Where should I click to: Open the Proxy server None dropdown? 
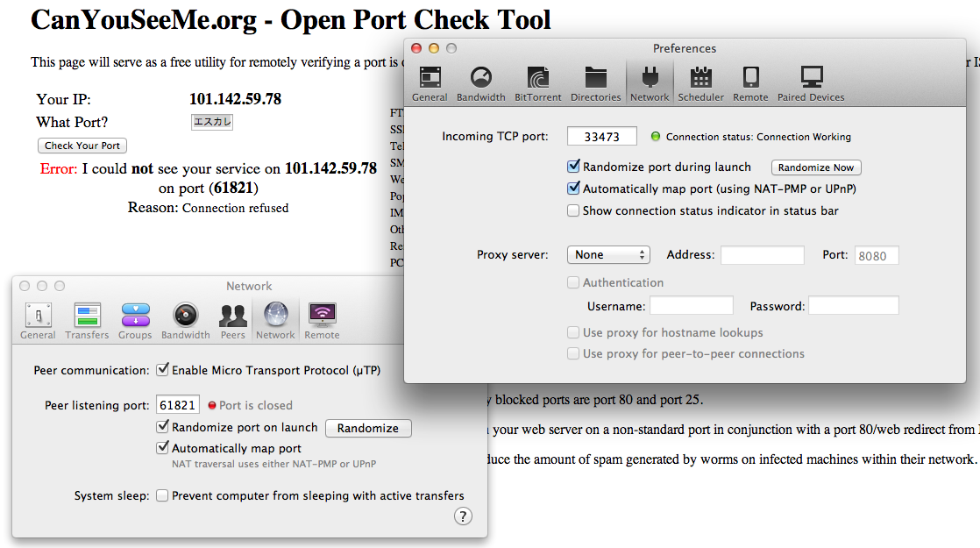click(x=608, y=255)
